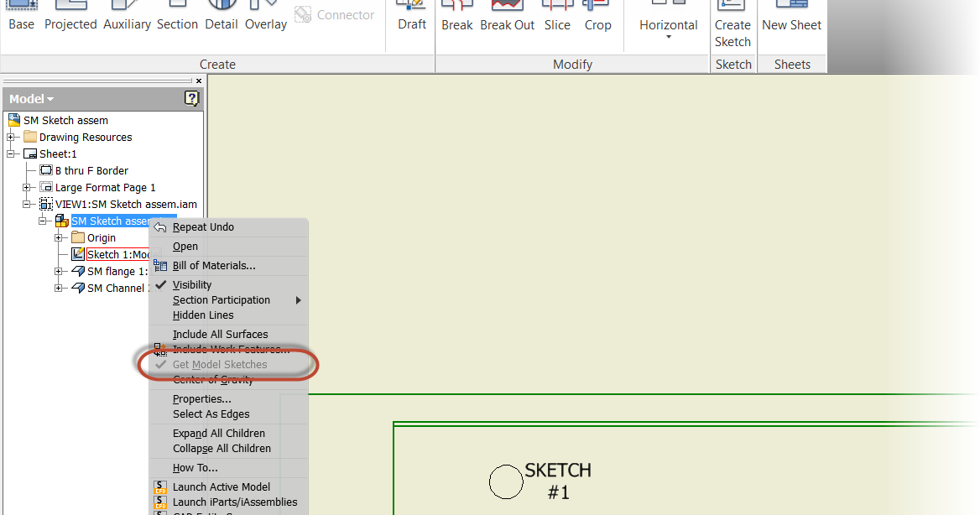Expand the Origin folder in the tree

coord(58,237)
